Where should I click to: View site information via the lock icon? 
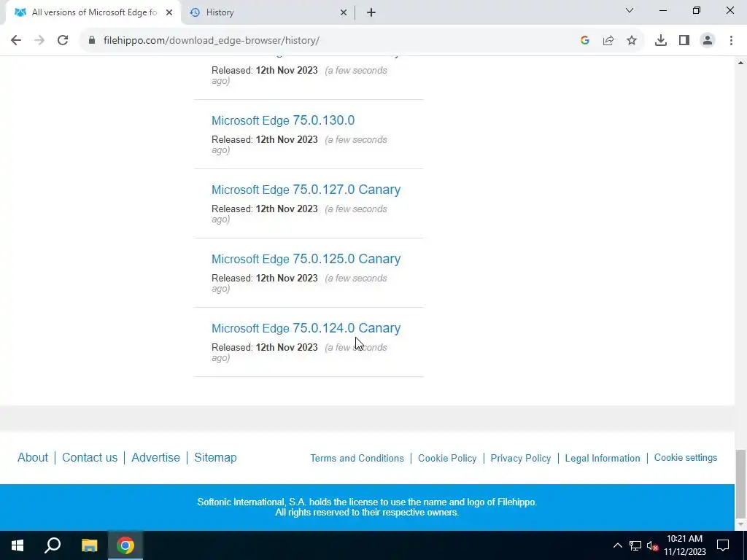pyautogui.click(x=92, y=41)
